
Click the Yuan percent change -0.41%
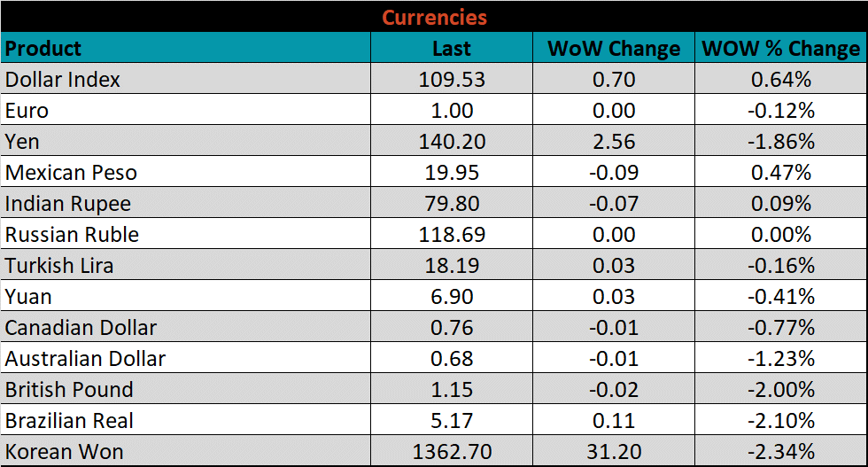[780, 297]
